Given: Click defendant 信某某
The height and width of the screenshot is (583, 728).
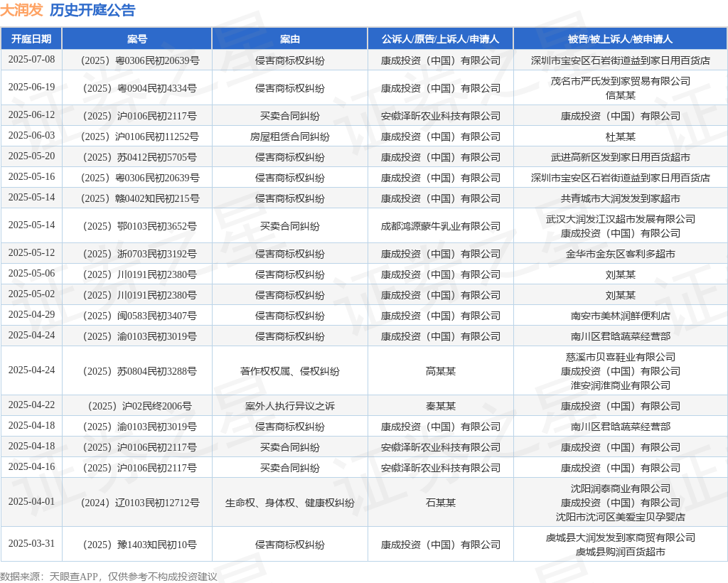Looking at the screenshot, I should click(620, 95).
